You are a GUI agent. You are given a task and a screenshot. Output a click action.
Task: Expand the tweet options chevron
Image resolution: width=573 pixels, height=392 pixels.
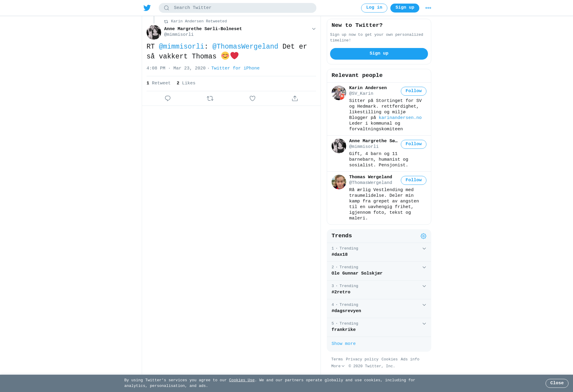coord(314,29)
